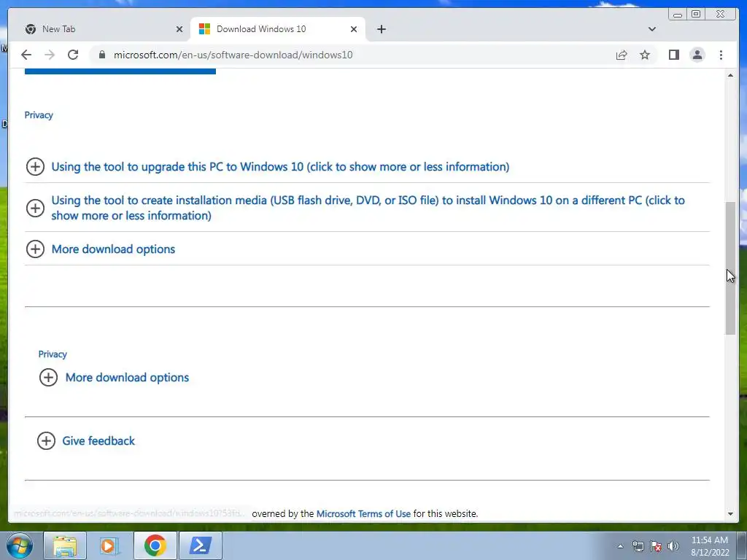
Task: Open the tab search chevron
Action: coord(651,29)
